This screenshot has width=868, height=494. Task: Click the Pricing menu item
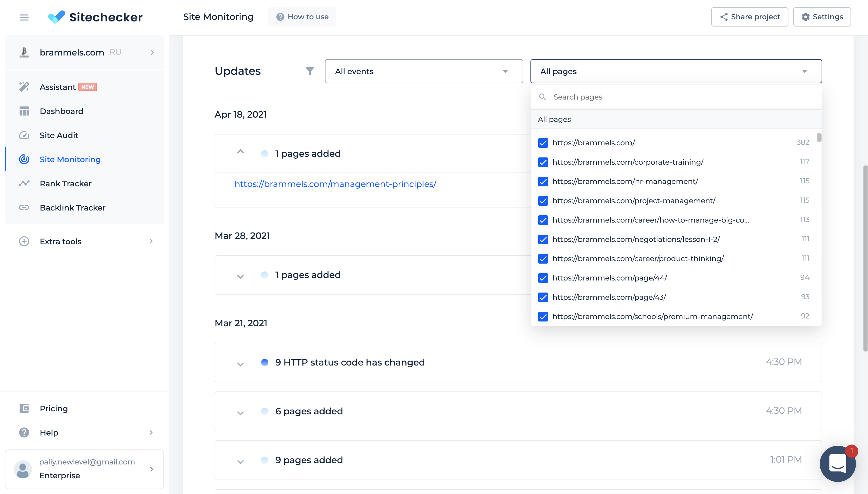[x=53, y=408]
